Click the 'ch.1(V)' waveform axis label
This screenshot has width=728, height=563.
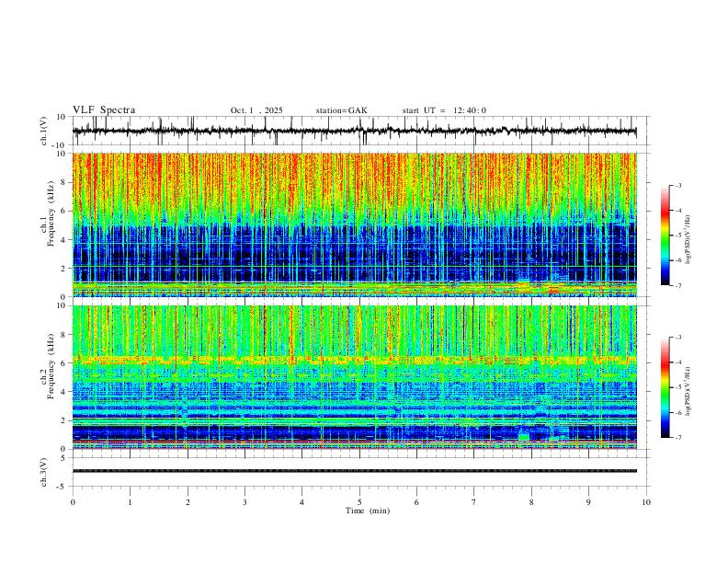click(44, 131)
